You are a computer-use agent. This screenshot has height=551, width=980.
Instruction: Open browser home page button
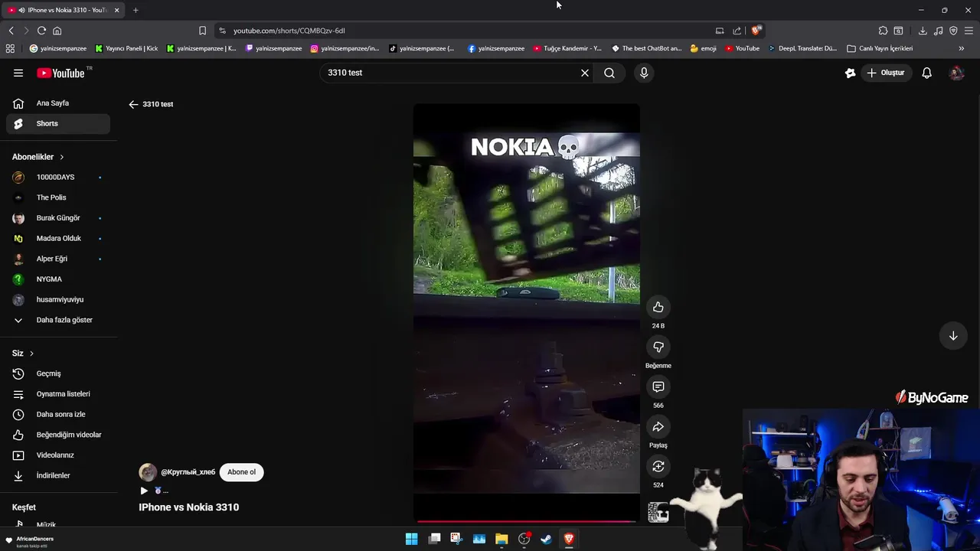click(57, 31)
